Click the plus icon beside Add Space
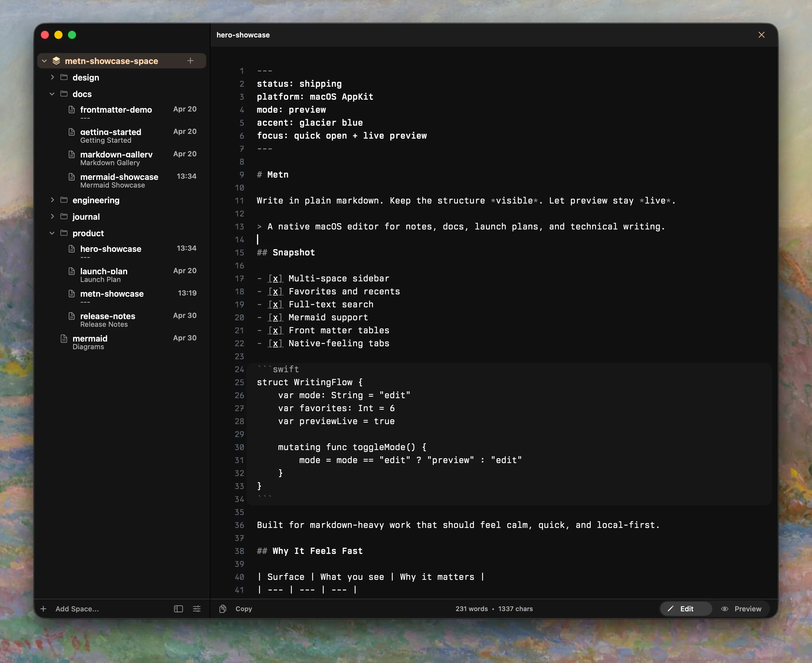Image resolution: width=812 pixels, height=663 pixels. click(x=44, y=609)
